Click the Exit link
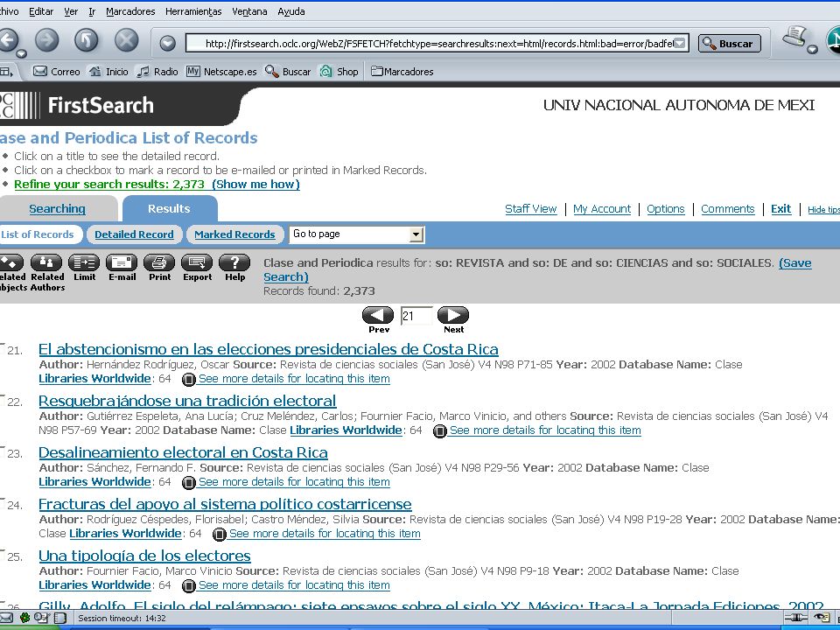Viewport: 840px width, 630px height. (781, 208)
